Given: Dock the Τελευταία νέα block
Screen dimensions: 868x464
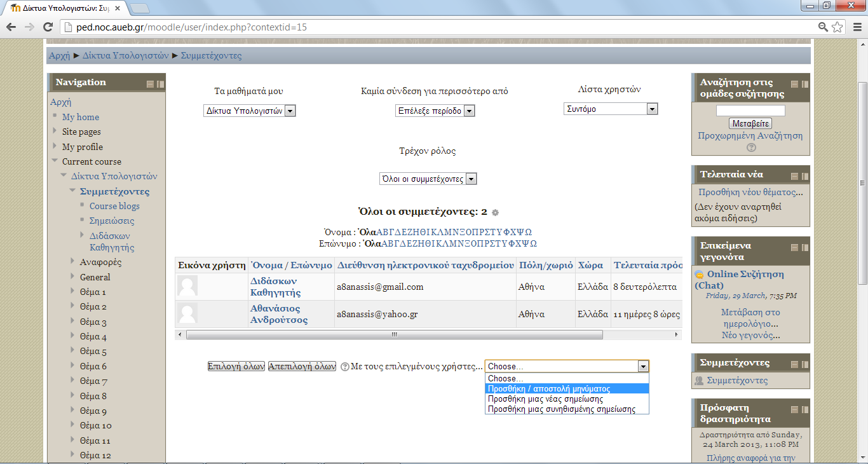Looking at the screenshot, I should point(804,175).
